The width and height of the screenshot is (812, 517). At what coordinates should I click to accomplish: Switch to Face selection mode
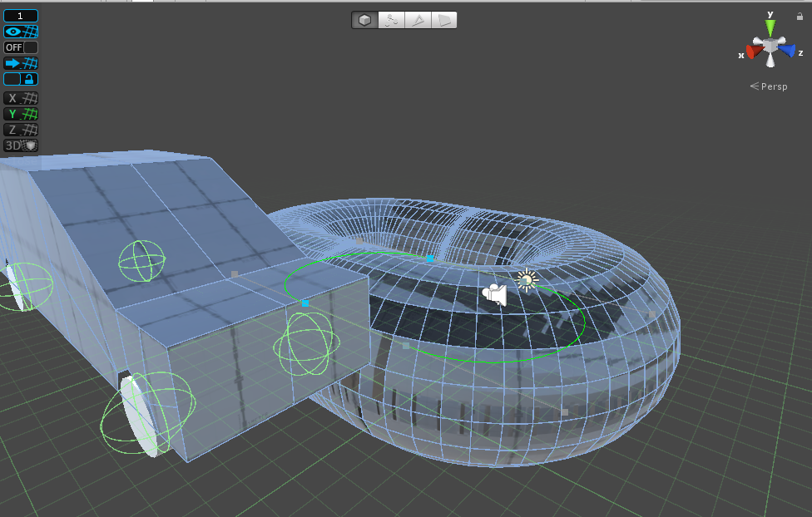coord(443,20)
